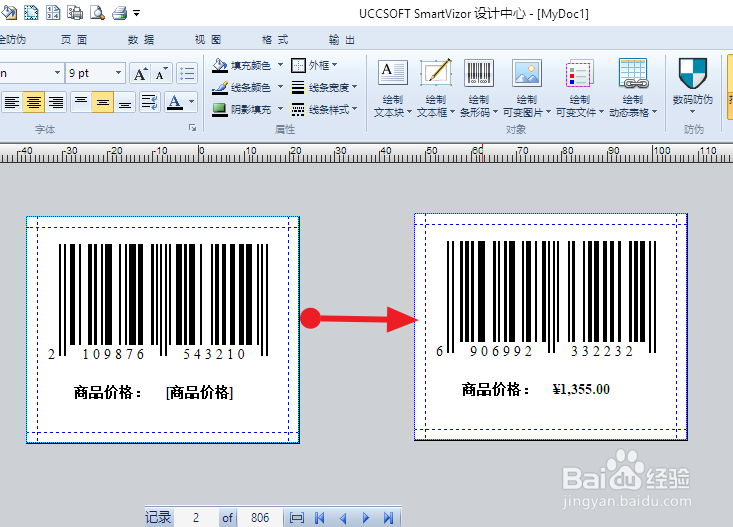Select 绘制文本框 draw text box tool

pyautogui.click(x=436, y=88)
